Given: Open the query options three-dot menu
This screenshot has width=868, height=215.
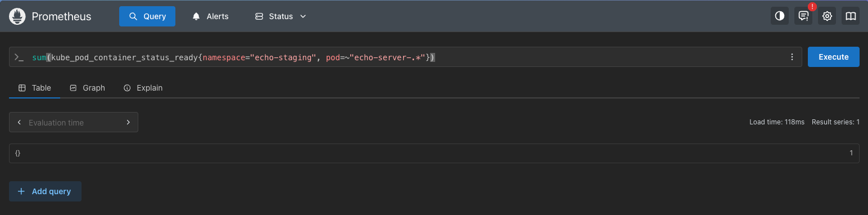Looking at the screenshot, I should pyautogui.click(x=792, y=57).
